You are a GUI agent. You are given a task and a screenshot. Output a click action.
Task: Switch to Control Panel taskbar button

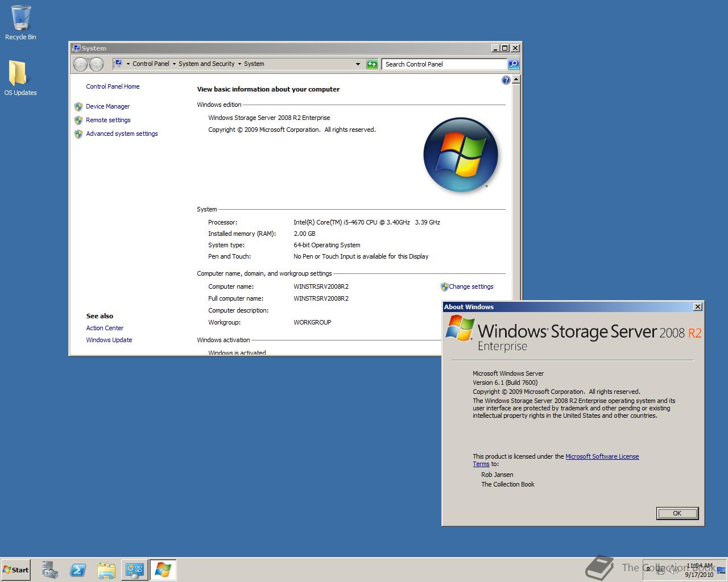(135, 569)
